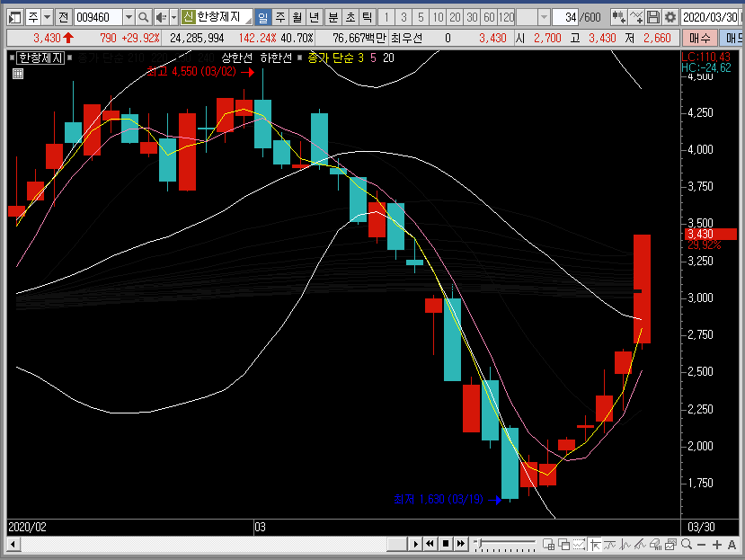The height and width of the screenshot is (560, 745).
Task: Click the minus zoom-out icon
Action: (701, 545)
